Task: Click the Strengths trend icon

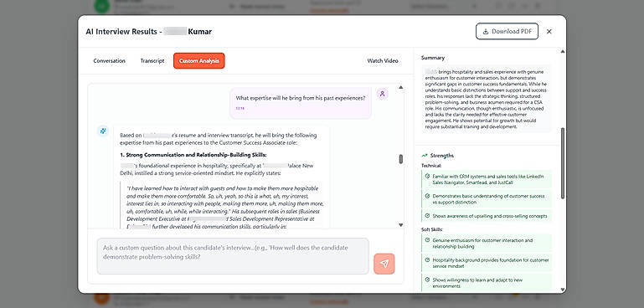Action: tap(425, 156)
